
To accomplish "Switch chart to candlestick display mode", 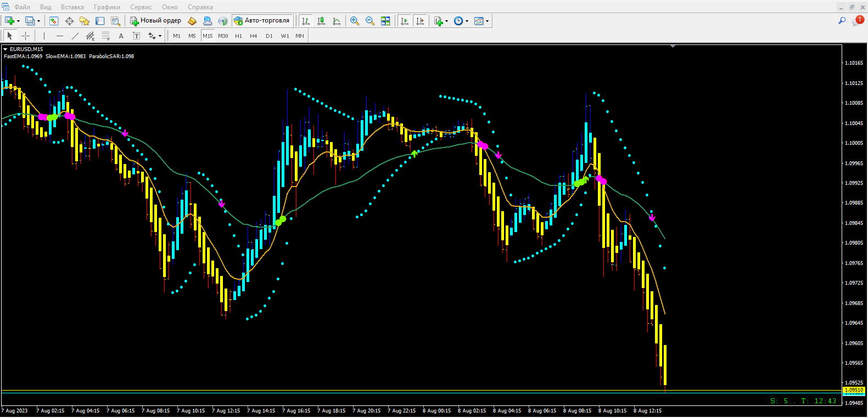I will pyautogui.click(x=321, y=21).
